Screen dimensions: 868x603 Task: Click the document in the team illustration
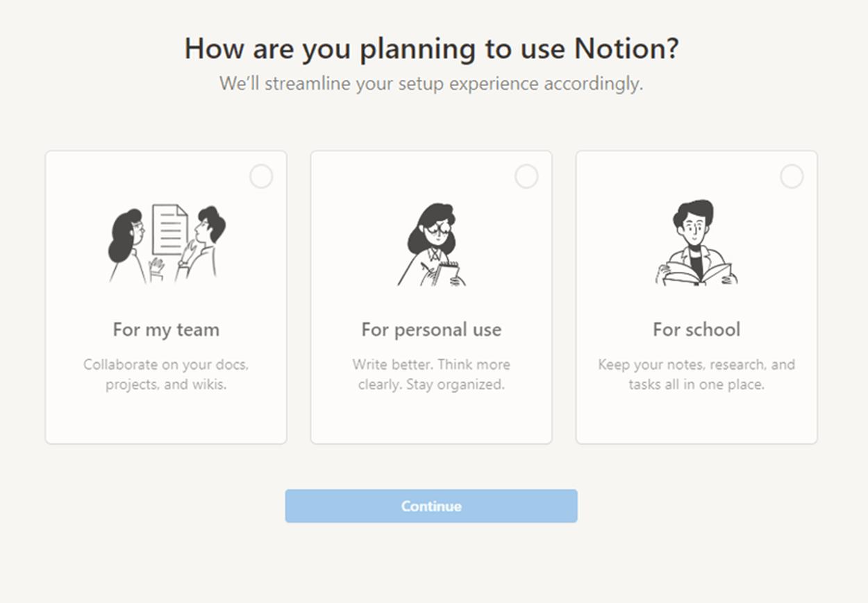pyautogui.click(x=170, y=229)
